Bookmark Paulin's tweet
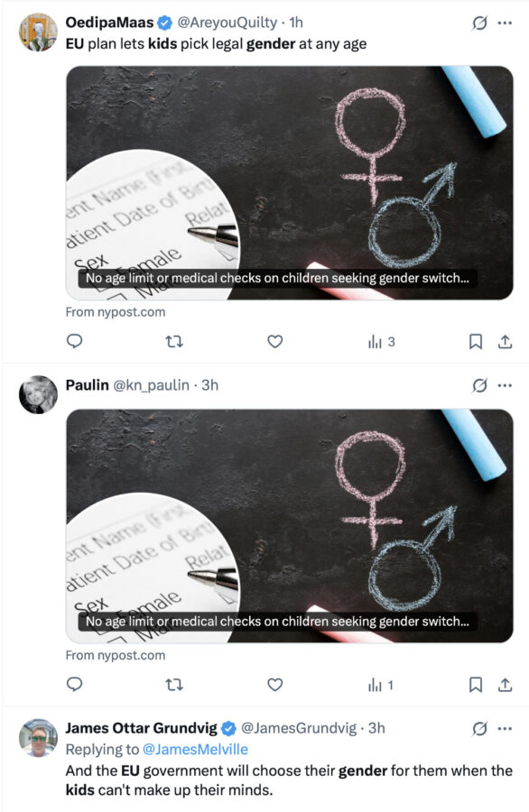Image resolution: width=529 pixels, height=812 pixels. (x=476, y=685)
